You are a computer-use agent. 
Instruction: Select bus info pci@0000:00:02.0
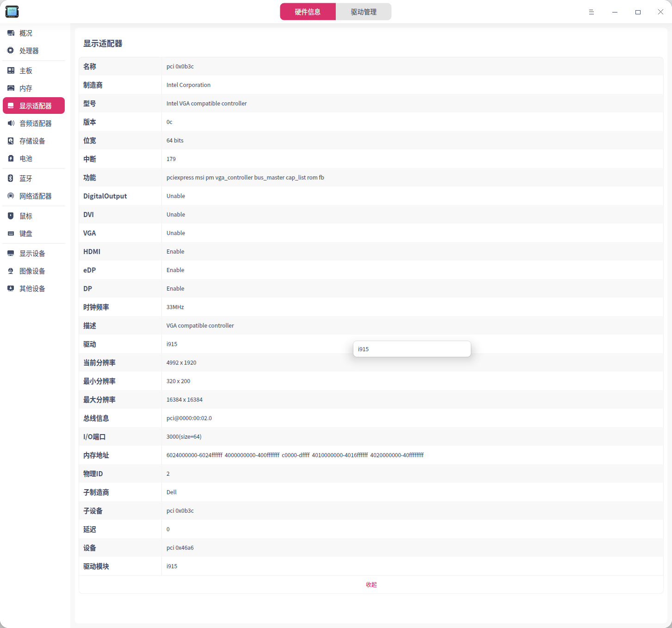point(189,418)
